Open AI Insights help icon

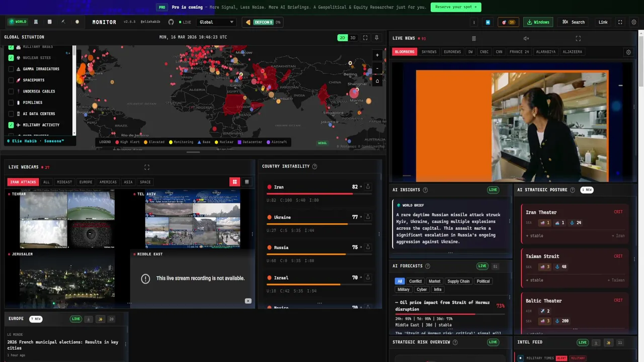[x=425, y=190]
